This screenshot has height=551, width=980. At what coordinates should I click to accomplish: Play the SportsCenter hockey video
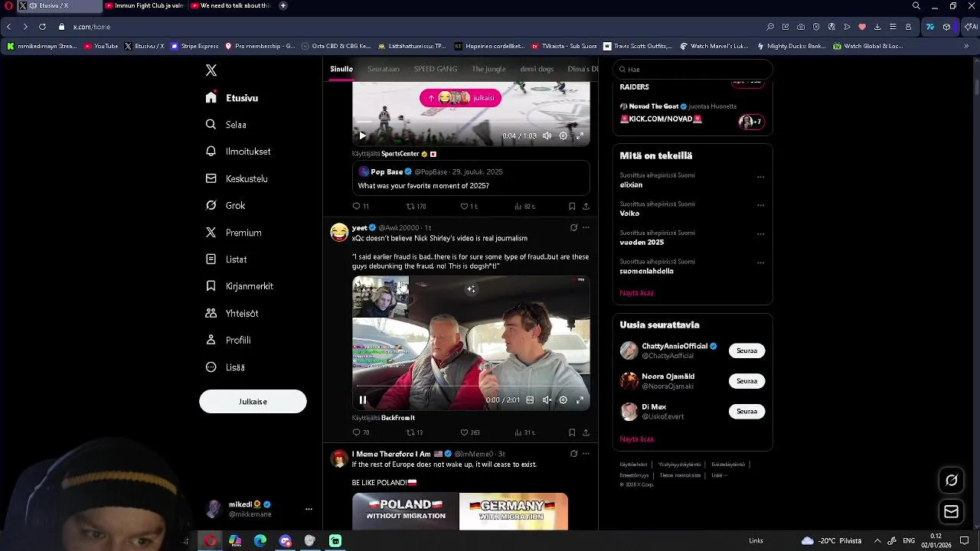362,136
